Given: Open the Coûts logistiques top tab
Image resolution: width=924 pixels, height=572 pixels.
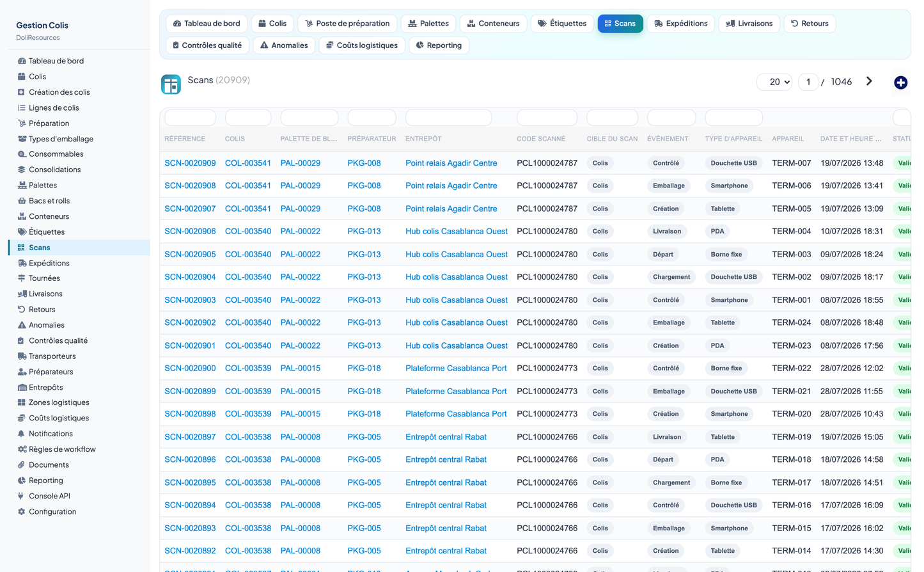Looking at the screenshot, I should pyautogui.click(x=362, y=45).
